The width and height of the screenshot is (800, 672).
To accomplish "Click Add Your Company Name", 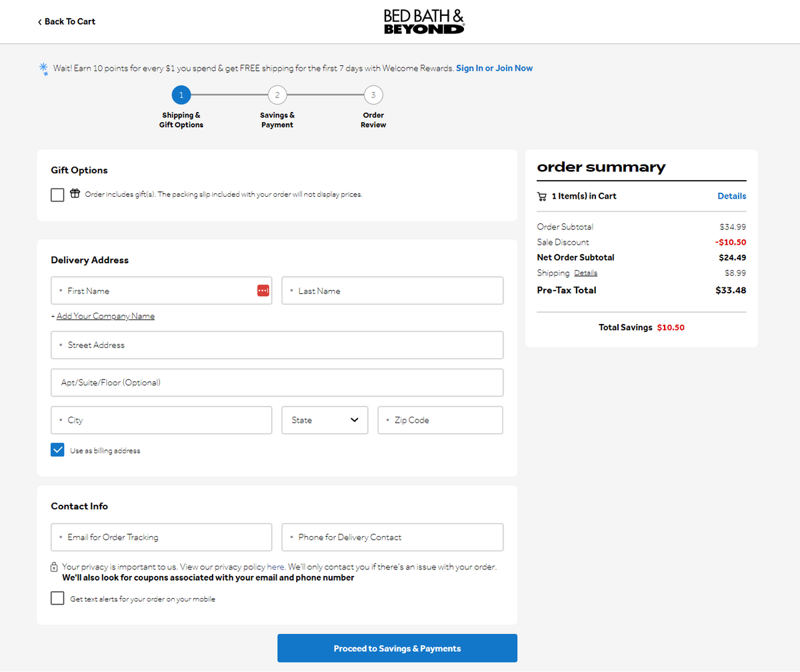I will 104,315.
